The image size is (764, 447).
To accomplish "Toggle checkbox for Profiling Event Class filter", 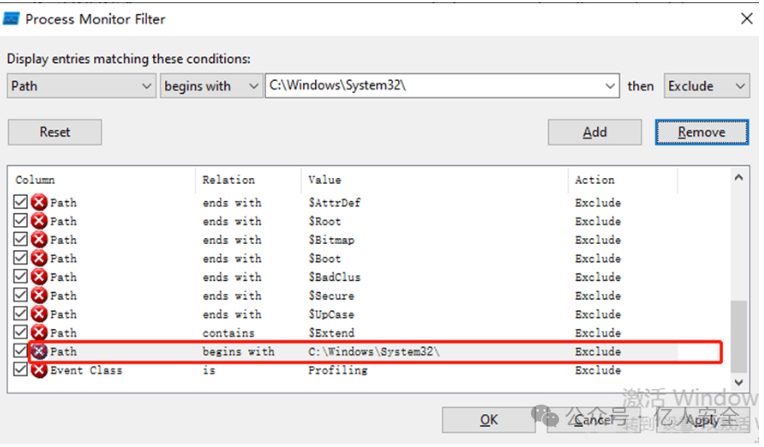I will click(21, 370).
